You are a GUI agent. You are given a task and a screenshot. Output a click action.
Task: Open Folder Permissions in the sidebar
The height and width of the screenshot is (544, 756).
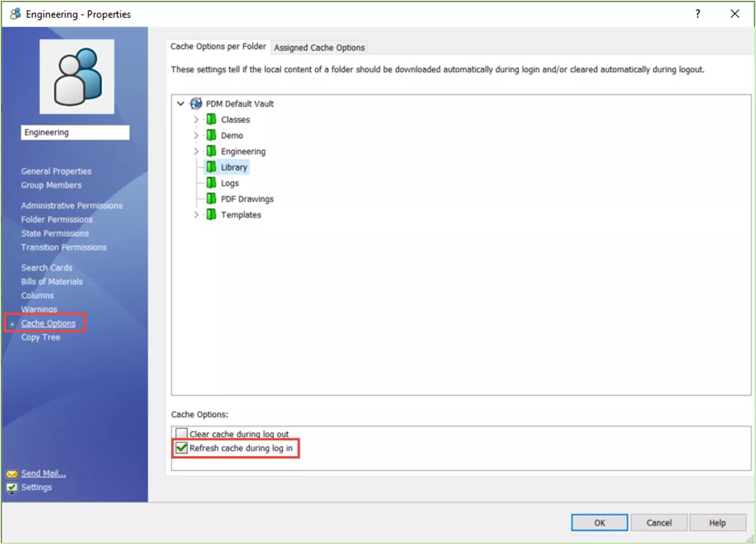[57, 219]
